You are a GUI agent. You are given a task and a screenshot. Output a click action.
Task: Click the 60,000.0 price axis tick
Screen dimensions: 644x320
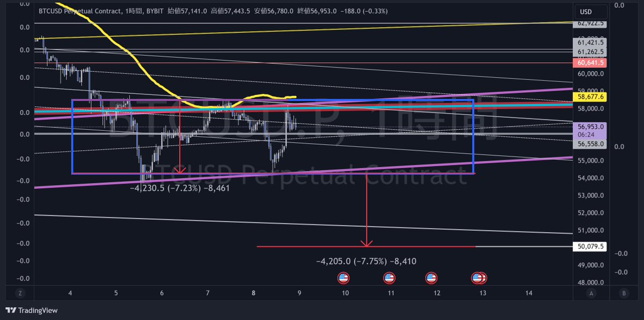coord(591,74)
